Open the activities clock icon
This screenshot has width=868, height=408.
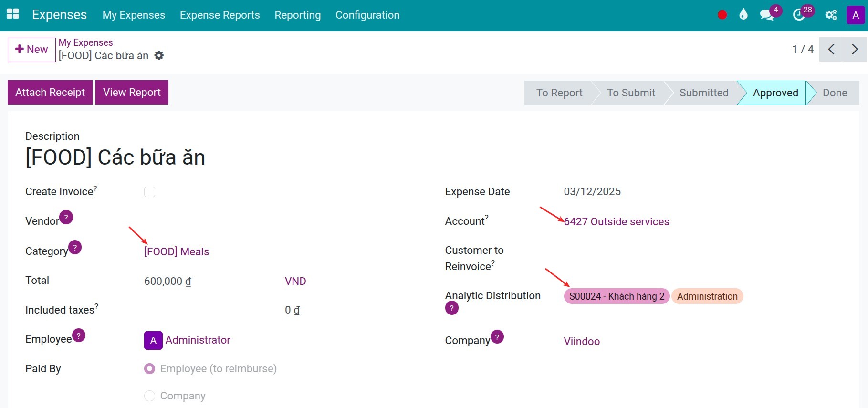pyautogui.click(x=799, y=15)
